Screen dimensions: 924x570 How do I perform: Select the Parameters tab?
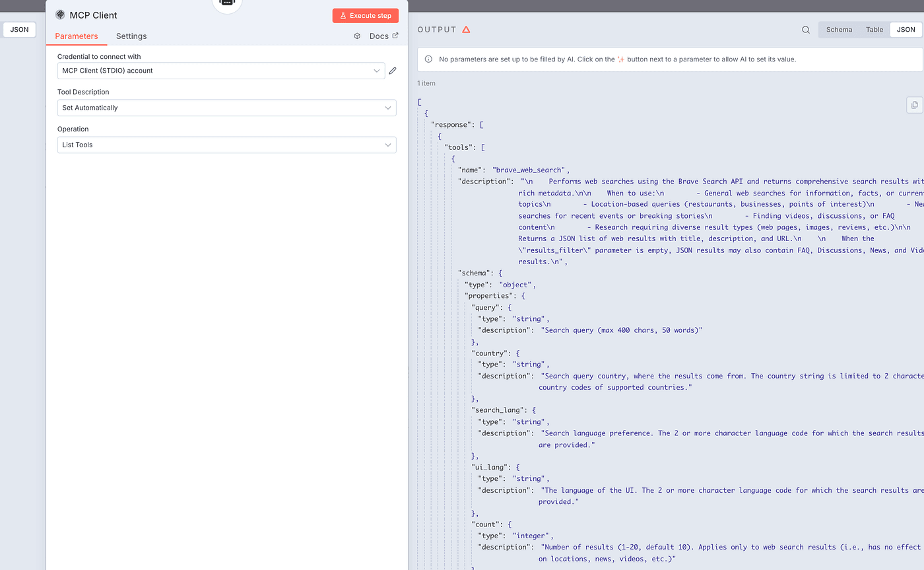point(77,36)
